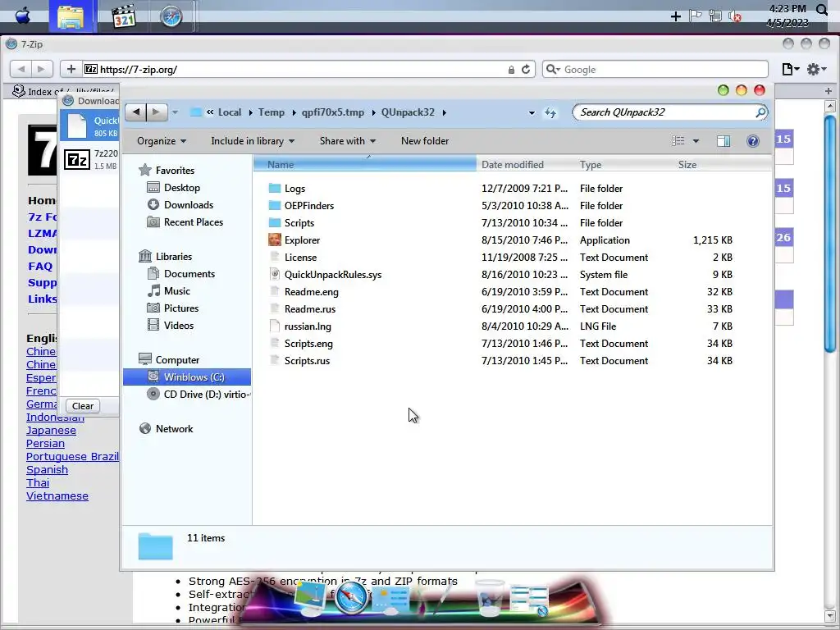The height and width of the screenshot is (630, 840).
Task: Click the network tray icon
Action: tap(714, 16)
